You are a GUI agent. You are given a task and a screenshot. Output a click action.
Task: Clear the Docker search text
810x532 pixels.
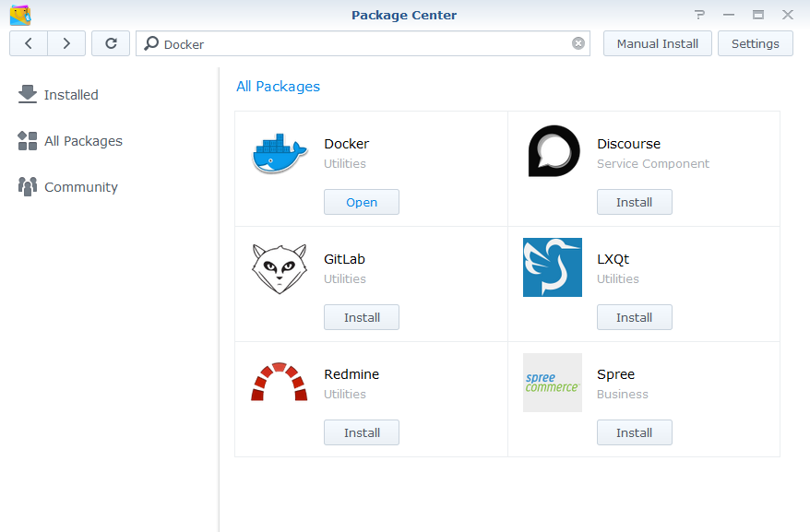(x=578, y=43)
